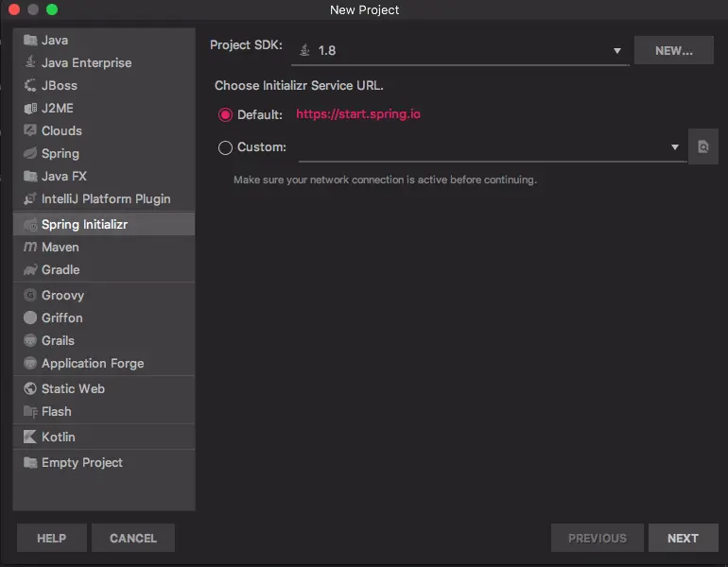The width and height of the screenshot is (728, 567).
Task: Click the Griffon circle icon
Action: coord(30,318)
